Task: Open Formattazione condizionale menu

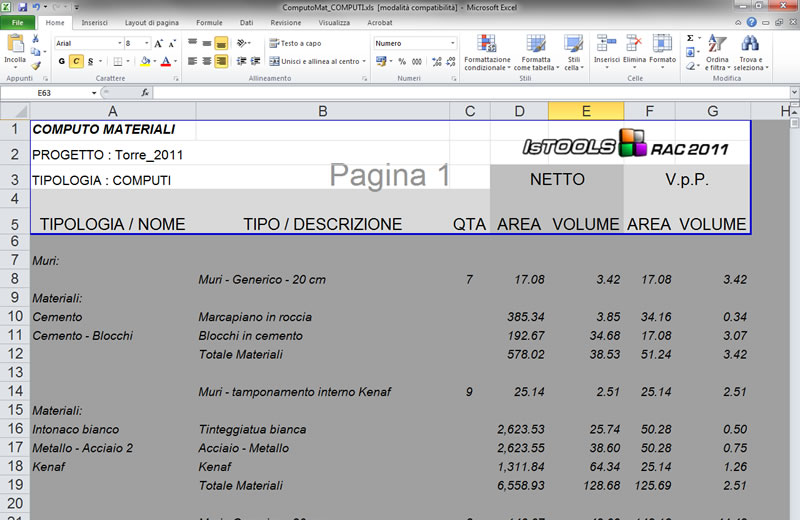Action: (487, 53)
